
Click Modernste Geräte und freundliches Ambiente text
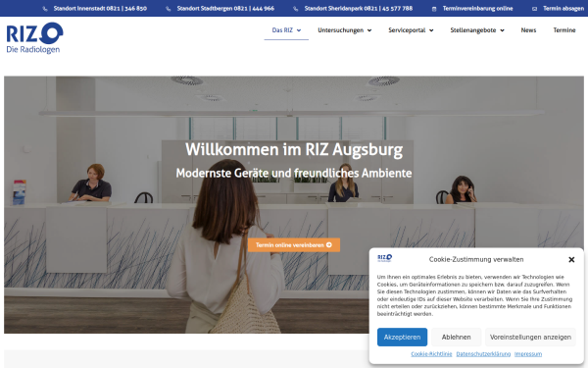coord(294,173)
